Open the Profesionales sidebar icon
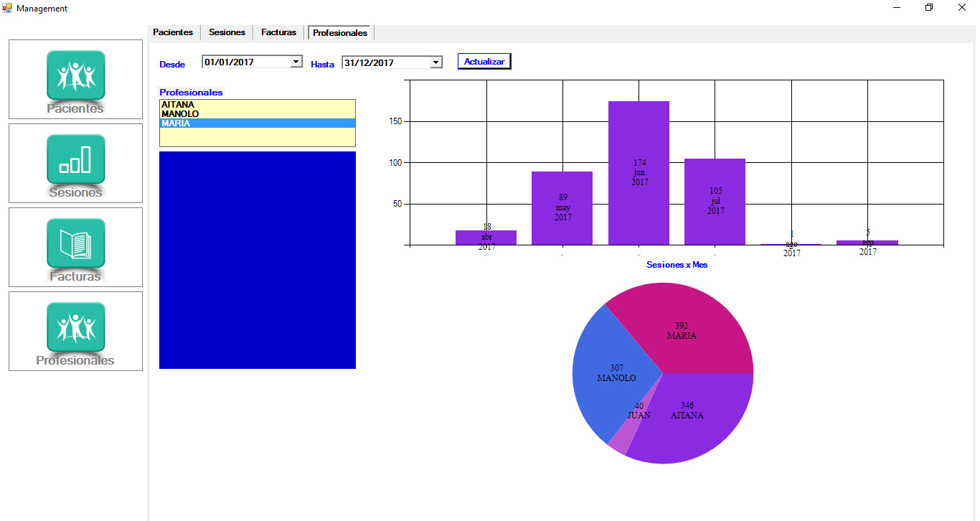 pos(75,327)
